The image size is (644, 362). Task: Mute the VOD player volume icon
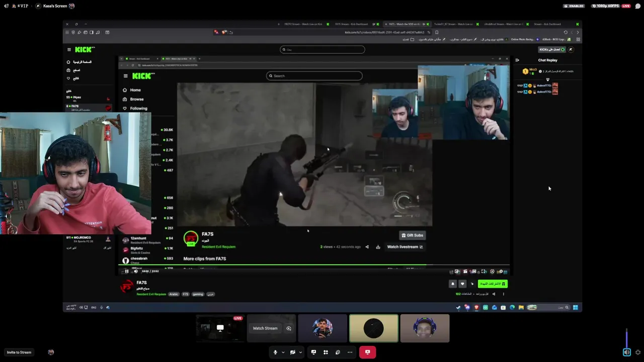[x=136, y=271]
